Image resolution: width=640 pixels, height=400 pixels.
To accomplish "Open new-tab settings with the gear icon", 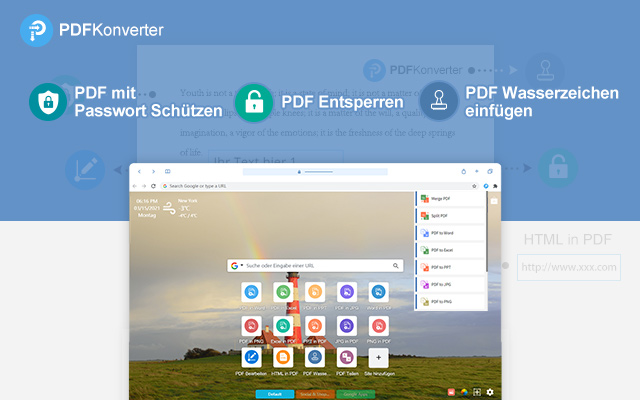I will (490, 392).
